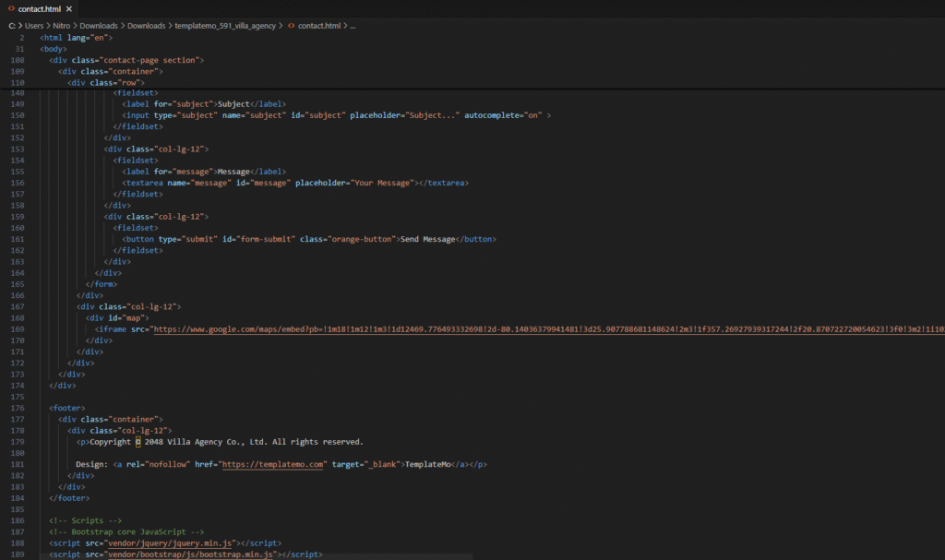
Task: Follow the Google Maps embed iframe URL
Action: tap(549, 329)
